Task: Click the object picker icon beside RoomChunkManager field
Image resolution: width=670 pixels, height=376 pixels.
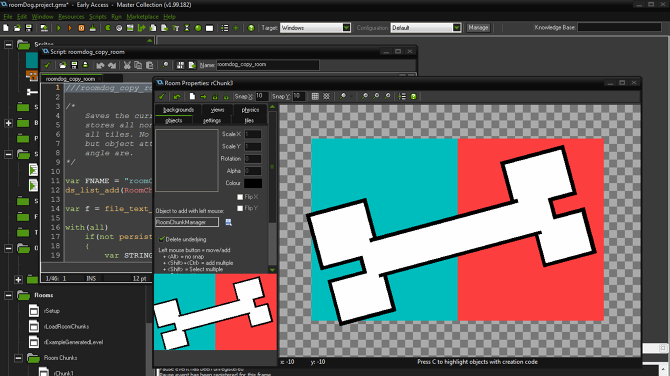Action: [x=229, y=222]
